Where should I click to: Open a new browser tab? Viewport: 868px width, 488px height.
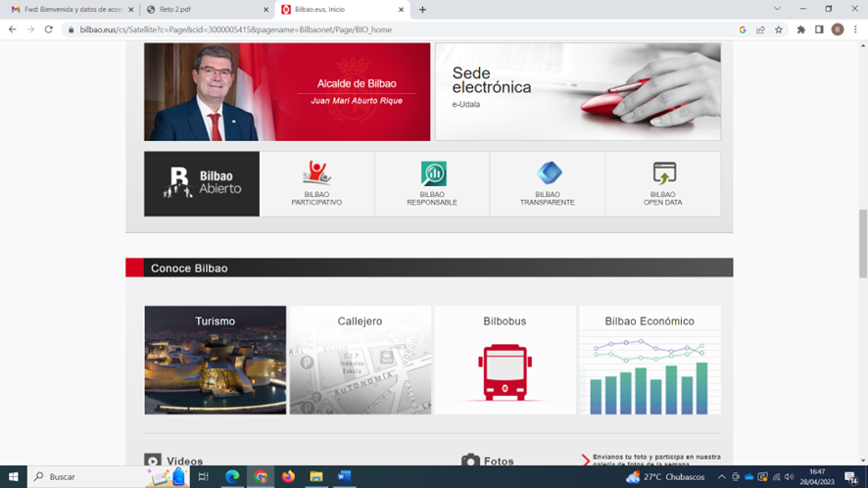click(x=422, y=10)
